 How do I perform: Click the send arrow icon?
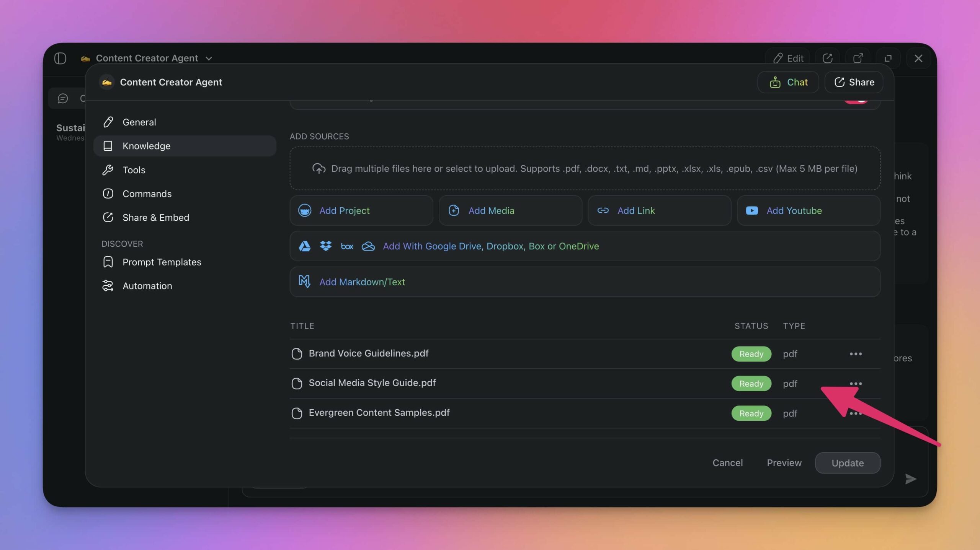[910, 478]
